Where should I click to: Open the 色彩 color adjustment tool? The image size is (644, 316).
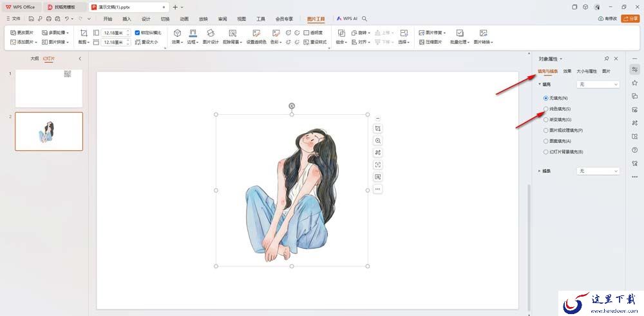tap(276, 36)
